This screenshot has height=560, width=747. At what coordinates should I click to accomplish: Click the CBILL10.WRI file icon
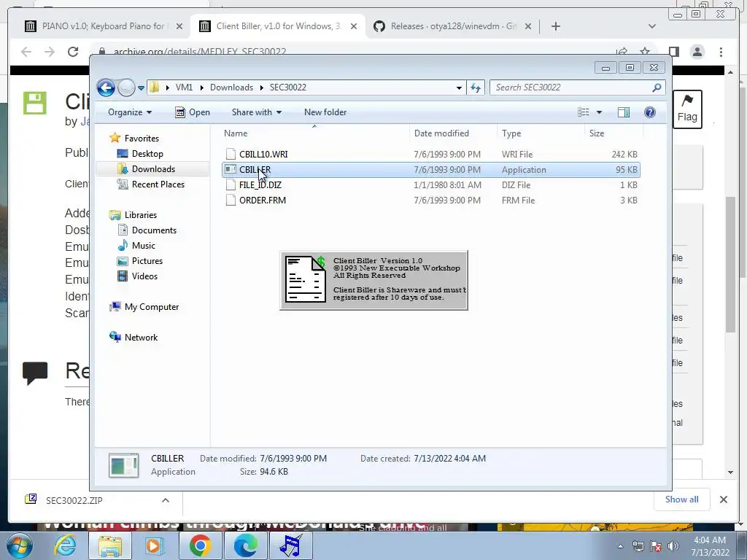point(231,154)
